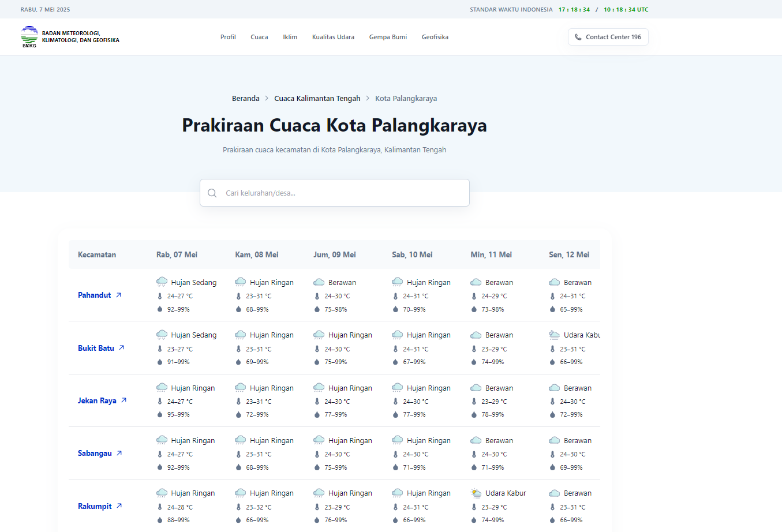This screenshot has width=782, height=532.
Task: Click the arrow icon beside Jekan Raya
Action: [124, 400]
